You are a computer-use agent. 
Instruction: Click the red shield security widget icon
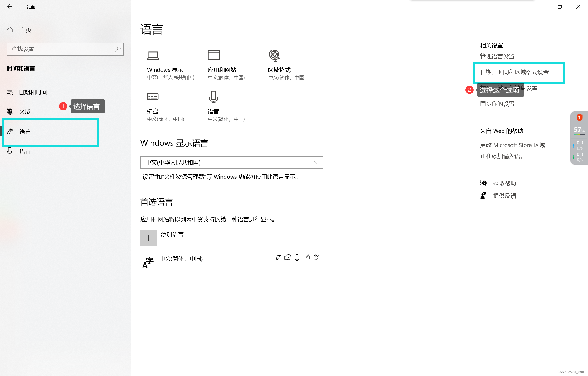click(579, 118)
